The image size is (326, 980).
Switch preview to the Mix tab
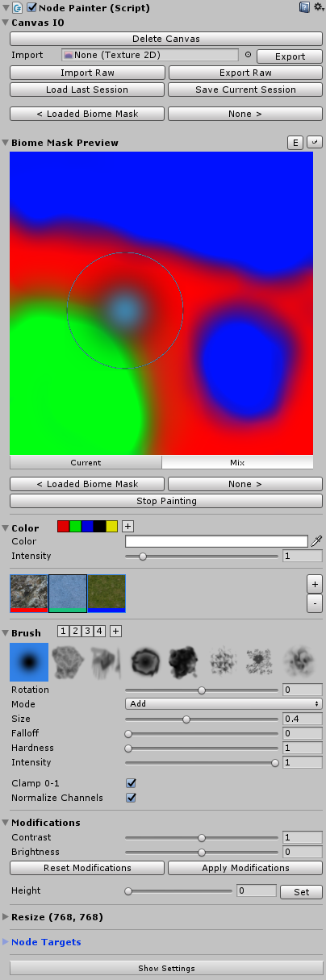(237, 463)
